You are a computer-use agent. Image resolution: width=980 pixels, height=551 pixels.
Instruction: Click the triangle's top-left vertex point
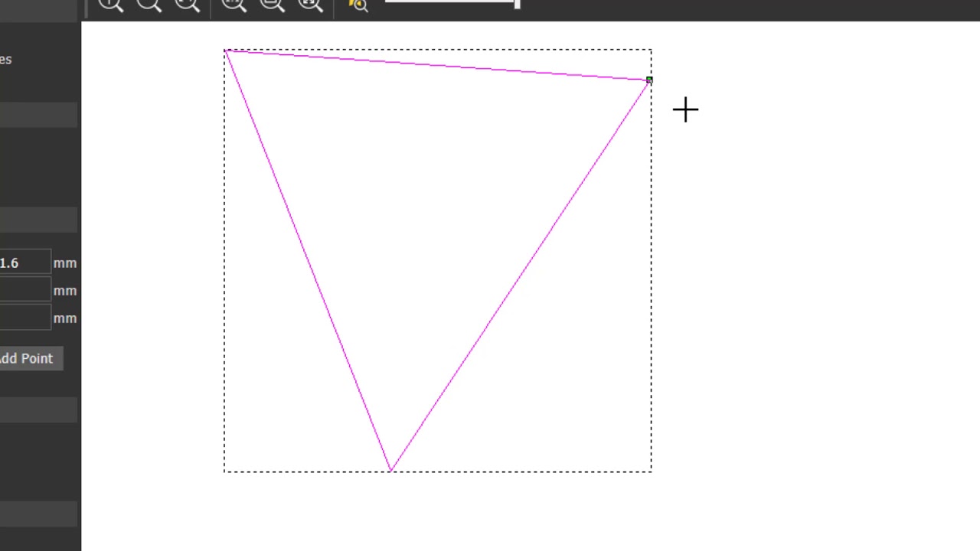pyautogui.click(x=227, y=51)
